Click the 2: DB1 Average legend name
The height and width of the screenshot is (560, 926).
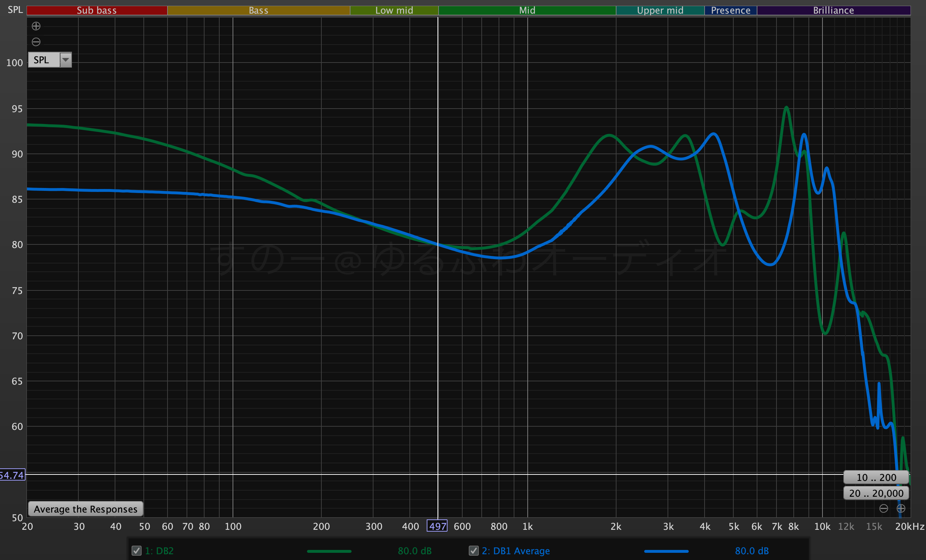pos(515,551)
